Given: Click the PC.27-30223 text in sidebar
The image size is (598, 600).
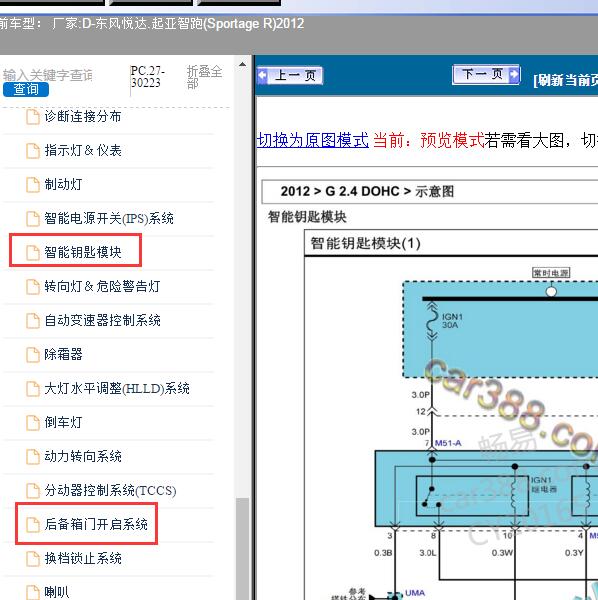Looking at the screenshot, I should tap(148, 77).
